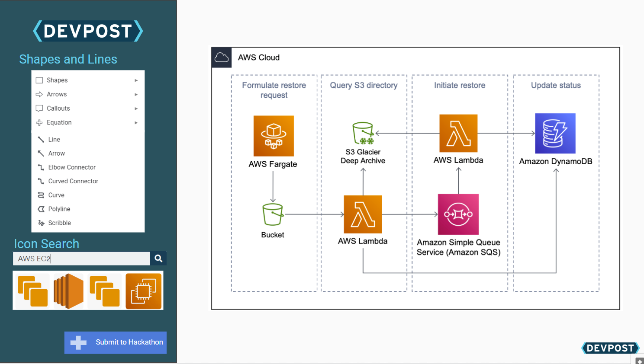Expand the Callouts submenu arrow
This screenshot has width=644, height=364.
[136, 109]
